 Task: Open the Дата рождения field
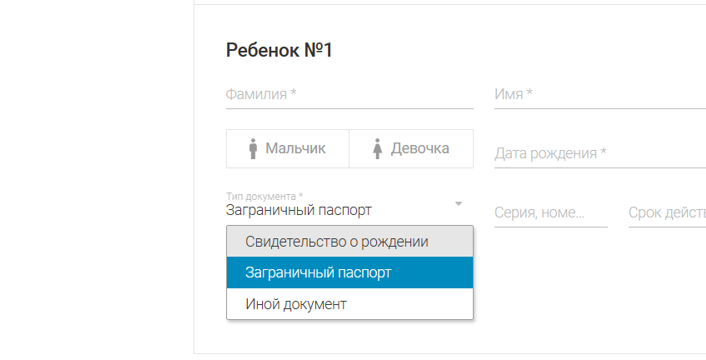[600, 153]
